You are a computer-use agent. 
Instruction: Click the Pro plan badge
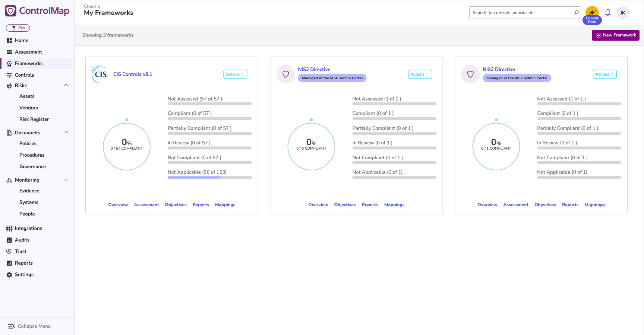pyautogui.click(x=18, y=28)
